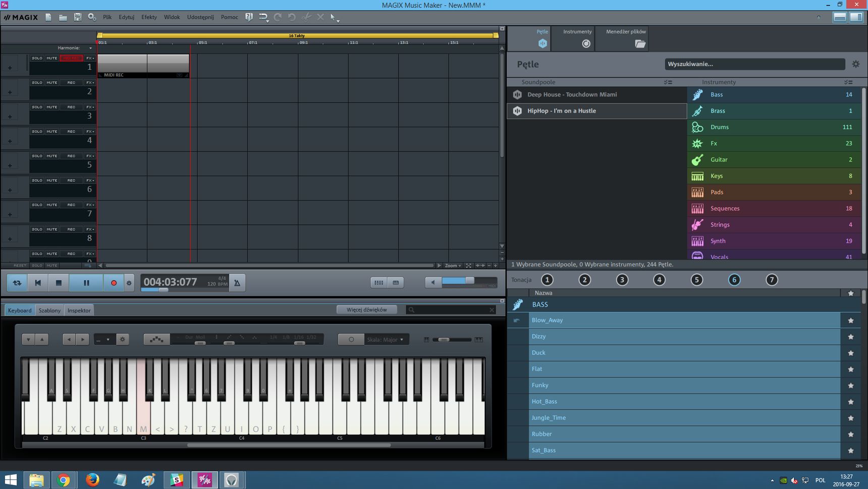The image size is (868, 489).
Task: Open the Harmonie dropdown arrow
Action: 90,48
